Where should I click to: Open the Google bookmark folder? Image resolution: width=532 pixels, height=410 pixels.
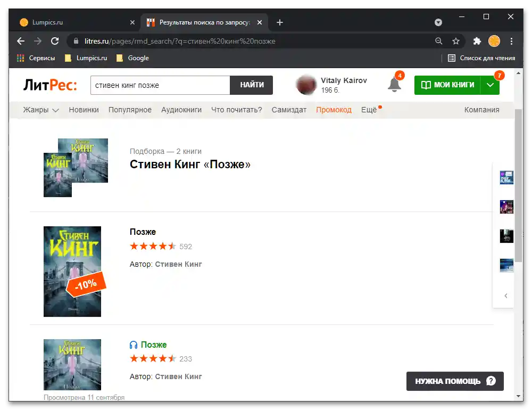(132, 58)
